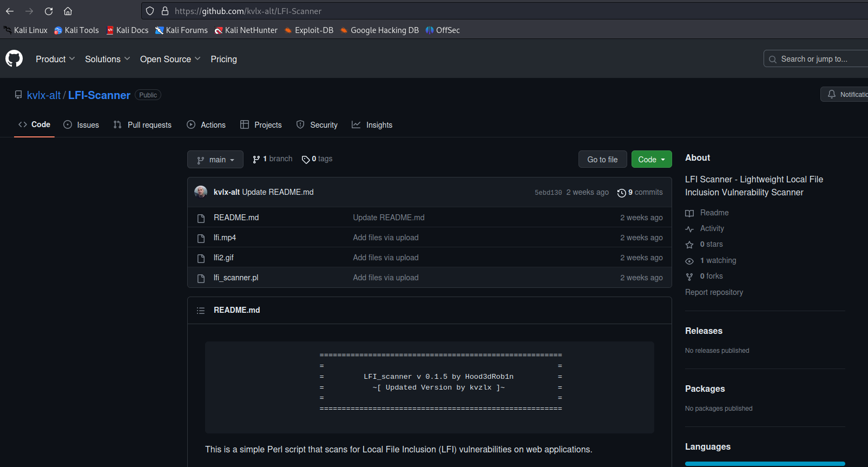The image size is (868, 467).
Task: Select the Code tab
Action: click(x=34, y=124)
